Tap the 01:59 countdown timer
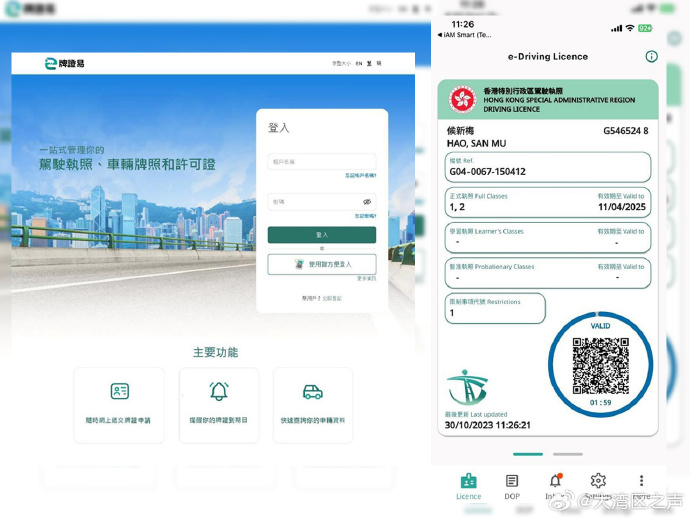The width and height of the screenshot is (690, 518). [600, 403]
